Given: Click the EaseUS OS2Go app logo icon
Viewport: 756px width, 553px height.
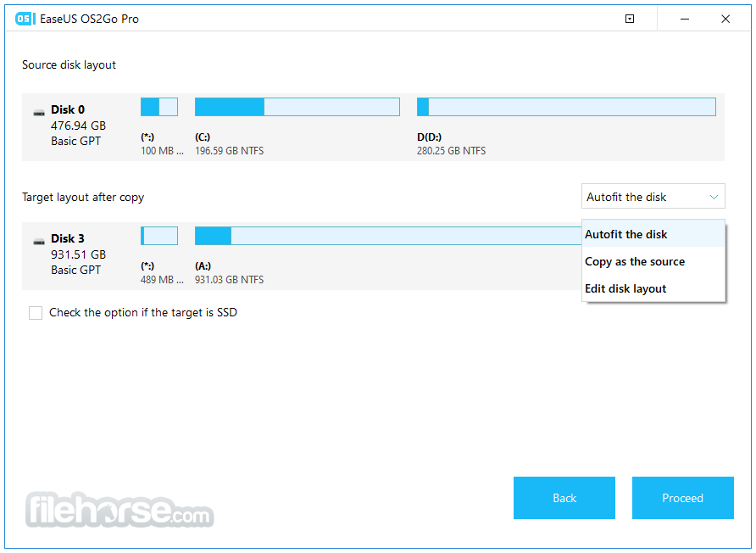Looking at the screenshot, I should [25, 19].
